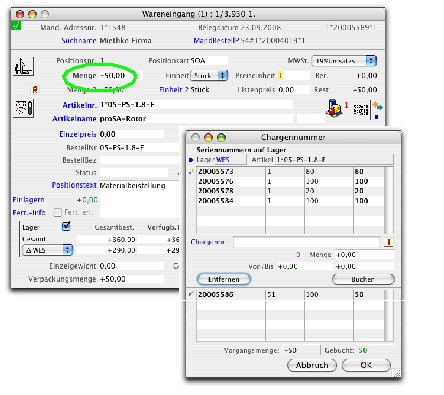Open the checklist icon next to Artikelnr.
444x395 pixels.
[x=24, y=109]
